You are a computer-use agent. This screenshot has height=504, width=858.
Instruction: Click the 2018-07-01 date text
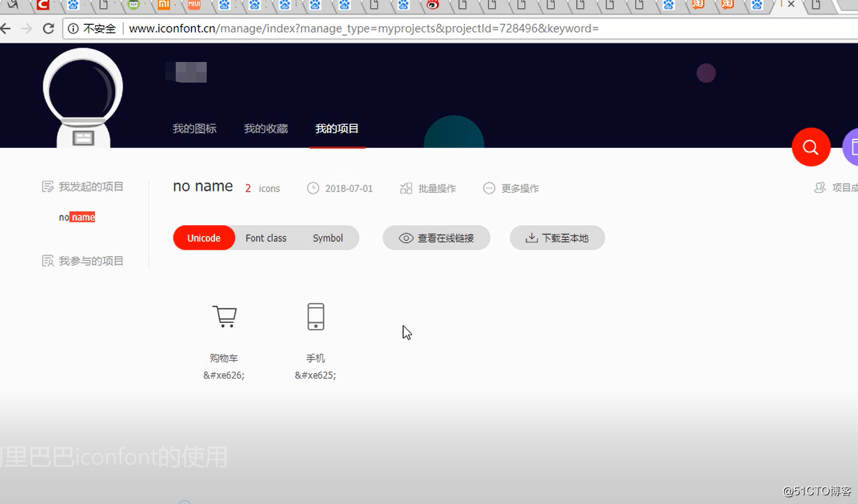[349, 189]
